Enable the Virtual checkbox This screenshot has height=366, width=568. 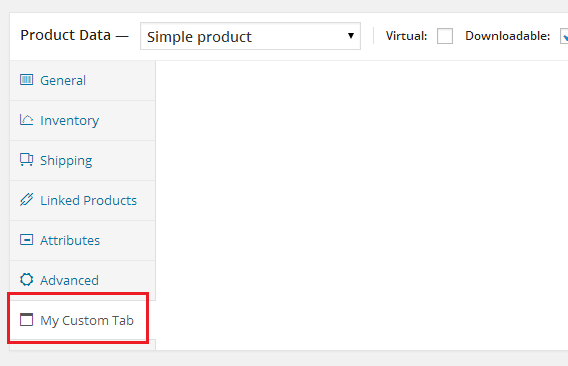click(445, 36)
